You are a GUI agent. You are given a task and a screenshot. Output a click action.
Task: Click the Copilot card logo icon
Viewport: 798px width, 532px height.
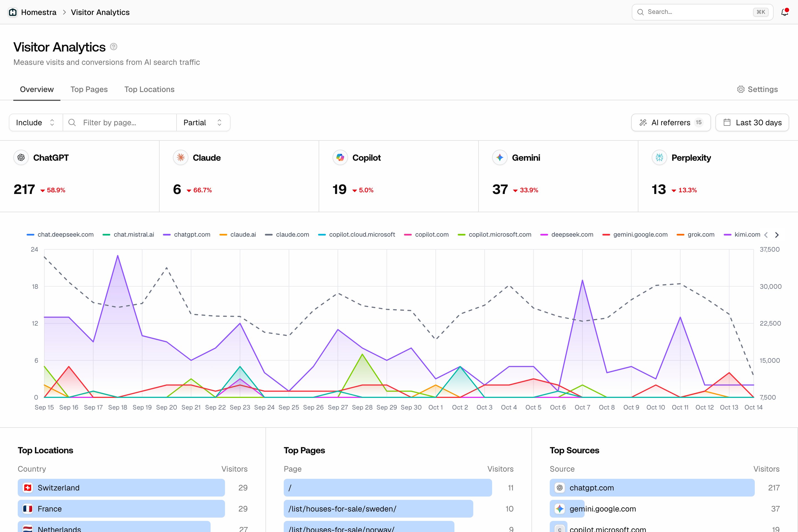coord(340,157)
